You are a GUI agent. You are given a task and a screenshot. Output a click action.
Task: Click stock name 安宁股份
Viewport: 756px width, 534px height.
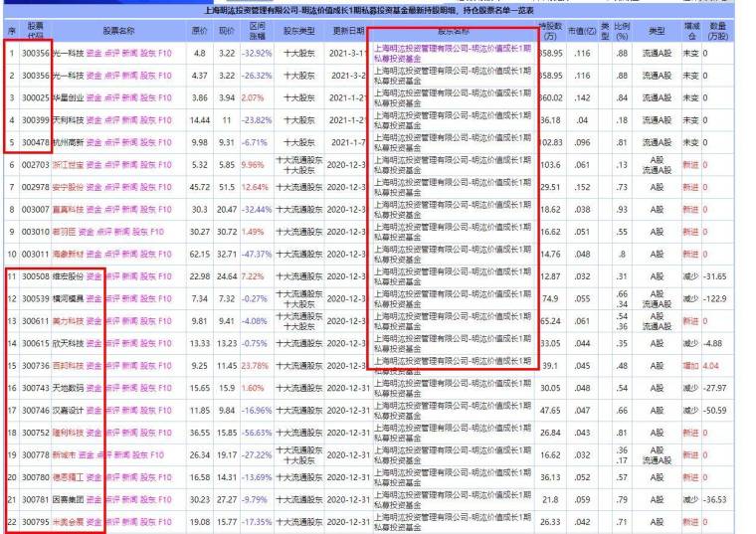point(68,187)
